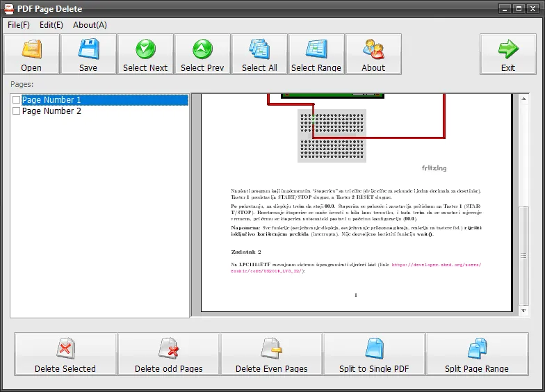Click the Select Prev green up-arrow icon
This screenshot has width=545, height=392.
[x=202, y=54]
